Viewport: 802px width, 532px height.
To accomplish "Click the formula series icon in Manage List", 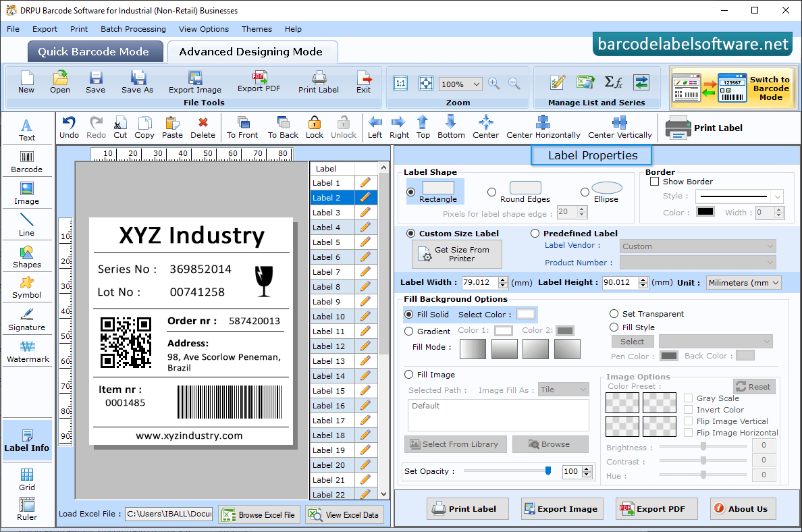I will tap(613, 82).
